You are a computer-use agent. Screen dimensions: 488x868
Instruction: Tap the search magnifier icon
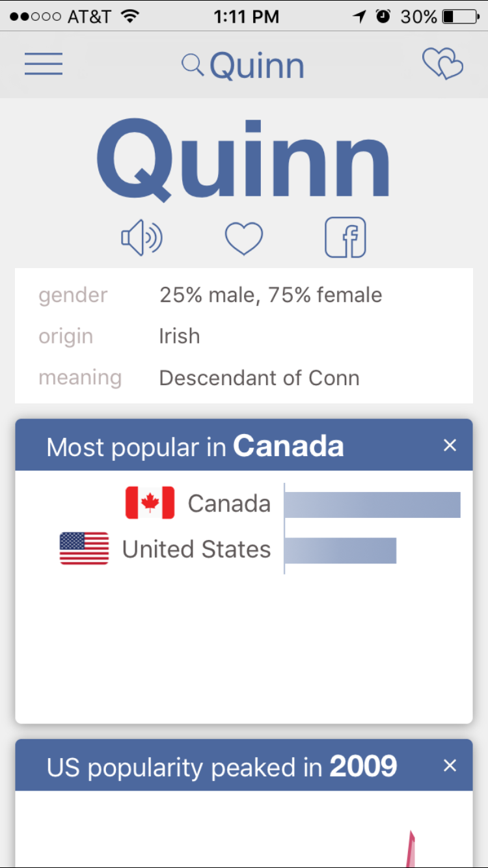[x=192, y=64]
